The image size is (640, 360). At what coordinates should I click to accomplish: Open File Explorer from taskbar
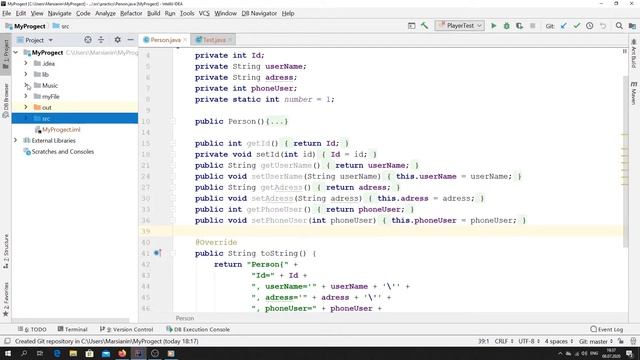click(73, 353)
